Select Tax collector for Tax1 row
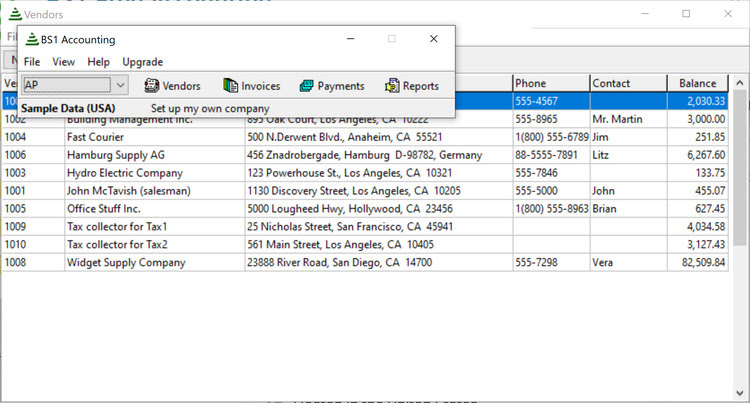 tap(365, 227)
